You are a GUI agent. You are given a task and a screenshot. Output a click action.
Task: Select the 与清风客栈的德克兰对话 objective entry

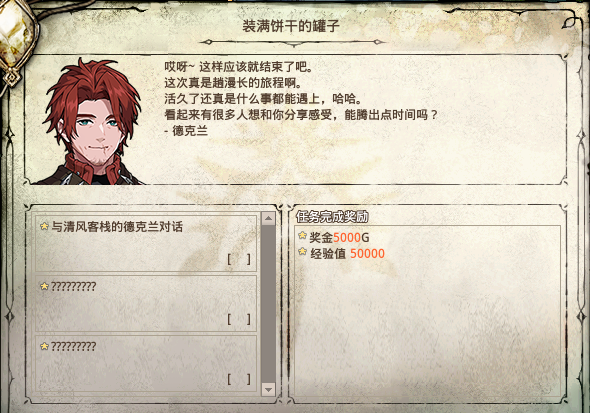146,243
